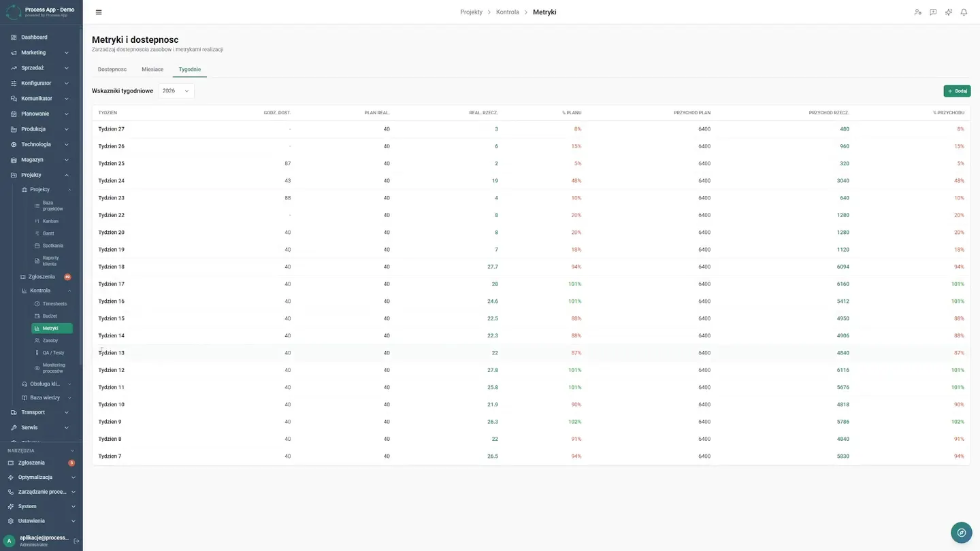Open the AI sparkles icon in top bar

(x=949, y=12)
